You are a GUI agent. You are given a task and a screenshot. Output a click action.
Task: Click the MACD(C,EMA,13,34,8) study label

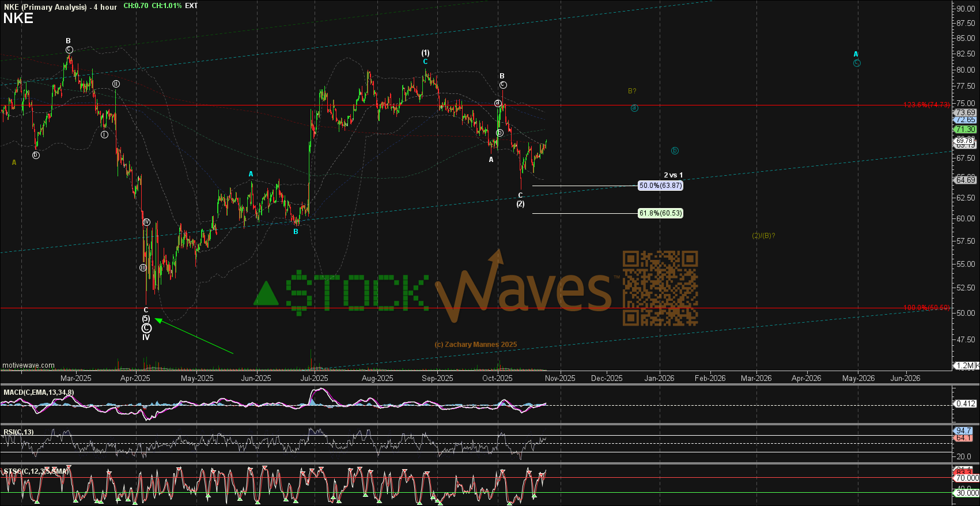[x=39, y=392]
